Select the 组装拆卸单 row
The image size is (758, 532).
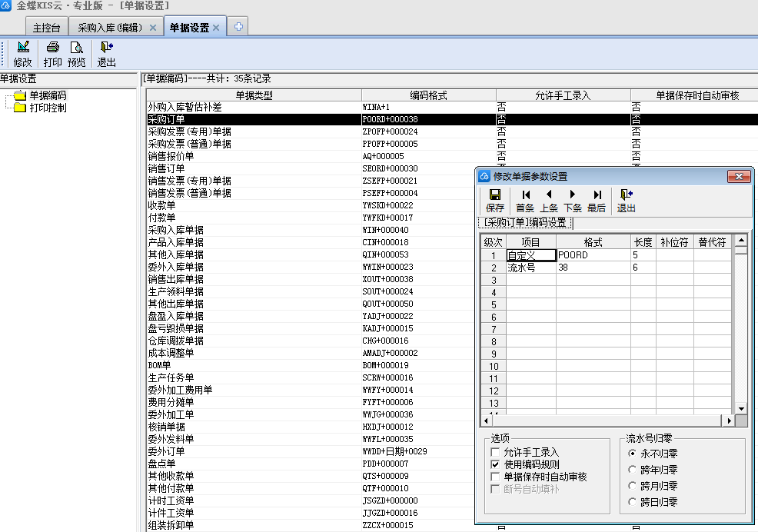pyautogui.click(x=311, y=525)
